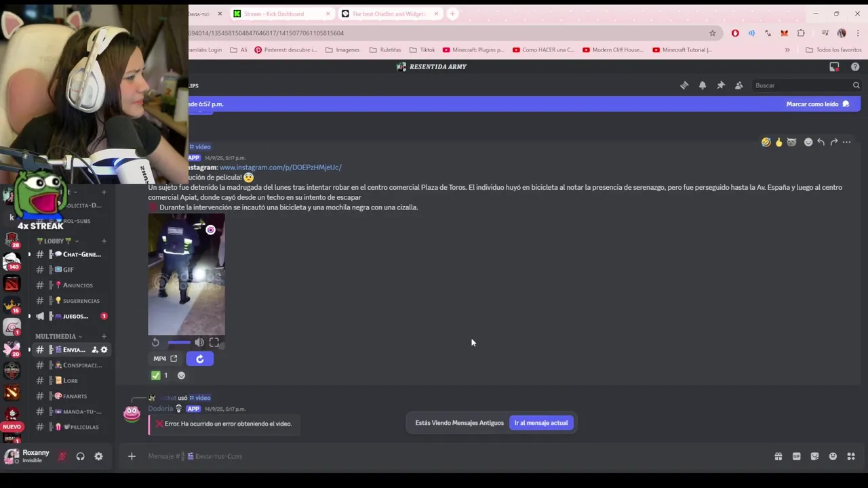Open the GIF picker in message bar
The width and height of the screenshot is (868, 488).
pos(797,456)
